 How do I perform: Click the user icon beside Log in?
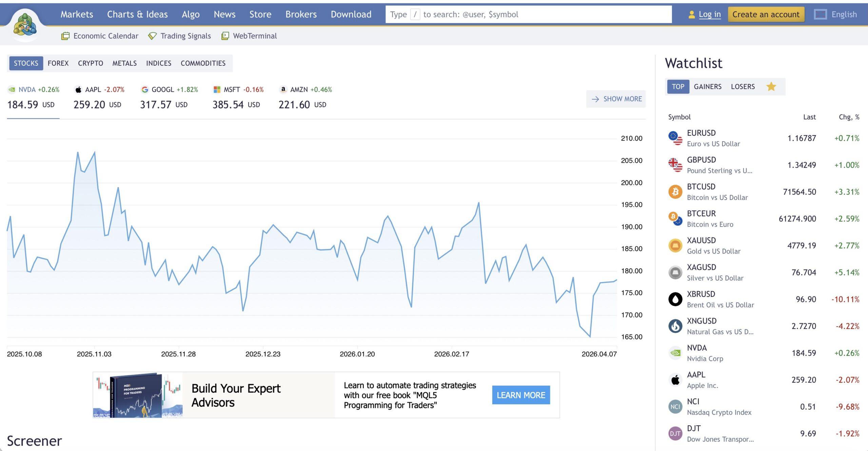(x=691, y=15)
